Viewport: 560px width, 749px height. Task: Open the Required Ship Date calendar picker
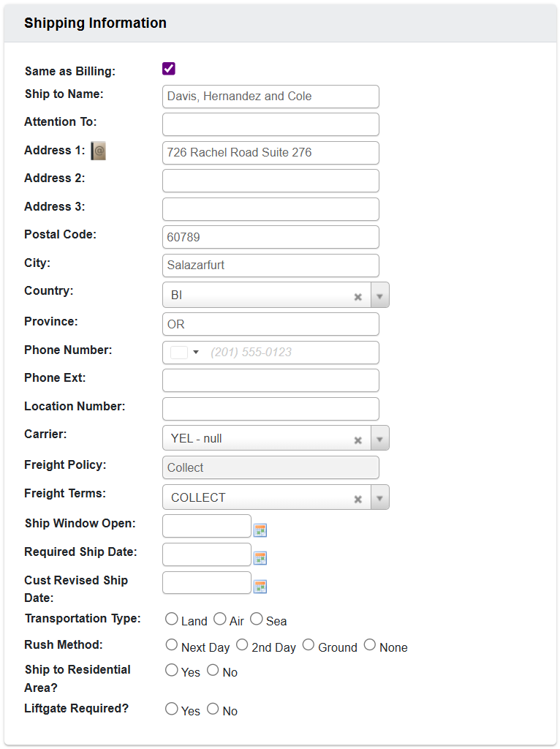[x=260, y=558]
